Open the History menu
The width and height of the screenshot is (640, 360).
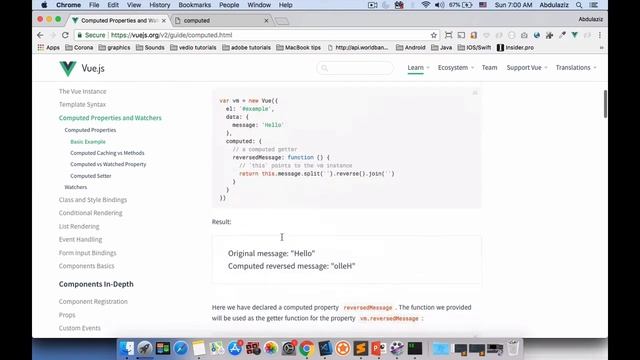[160, 5]
